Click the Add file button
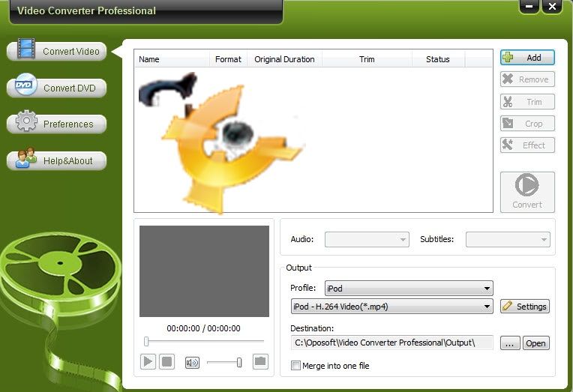This screenshot has height=392, width=573. [x=527, y=58]
